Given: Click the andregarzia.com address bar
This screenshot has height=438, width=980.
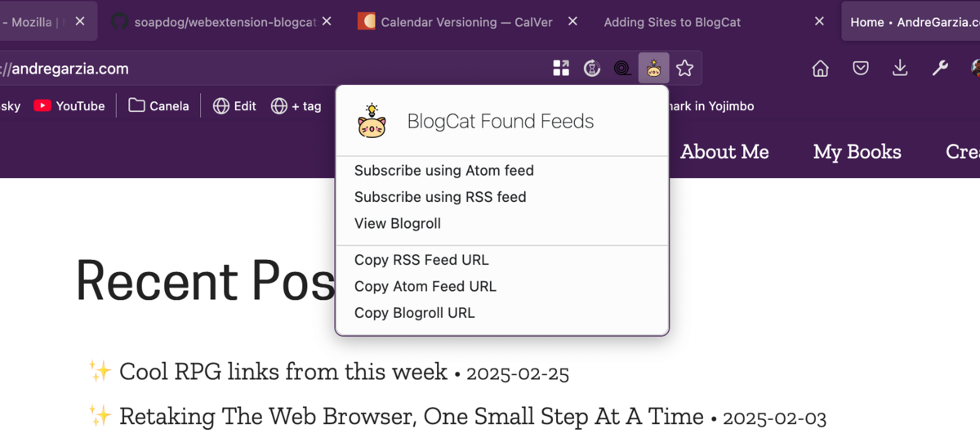Looking at the screenshot, I should pos(245,69).
